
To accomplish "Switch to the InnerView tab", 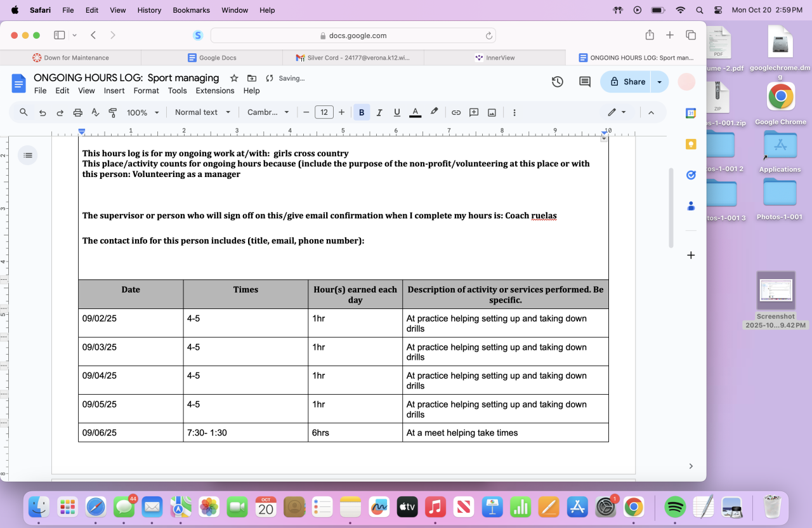I will 494,58.
